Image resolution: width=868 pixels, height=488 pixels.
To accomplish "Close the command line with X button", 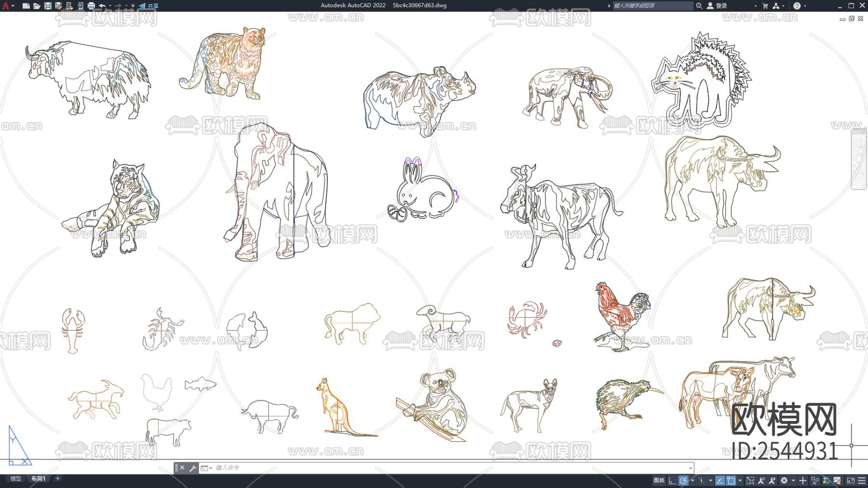I will [x=182, y=468].
